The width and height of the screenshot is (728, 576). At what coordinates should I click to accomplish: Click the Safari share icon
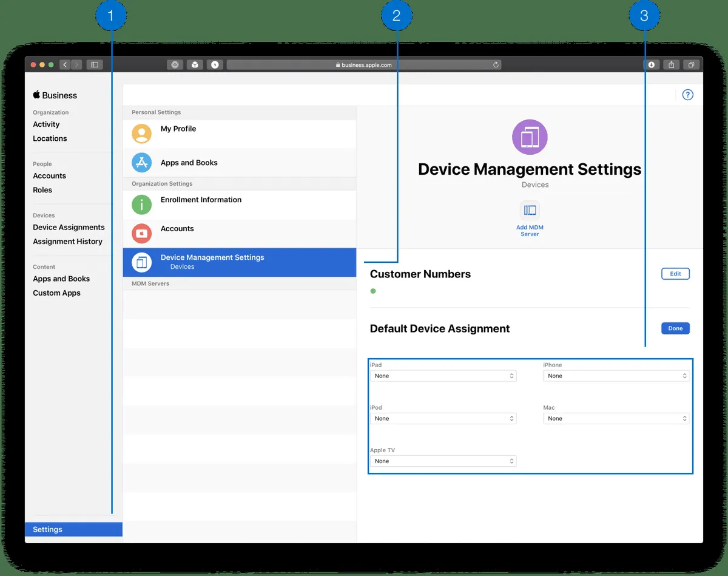tap(672, 64)
